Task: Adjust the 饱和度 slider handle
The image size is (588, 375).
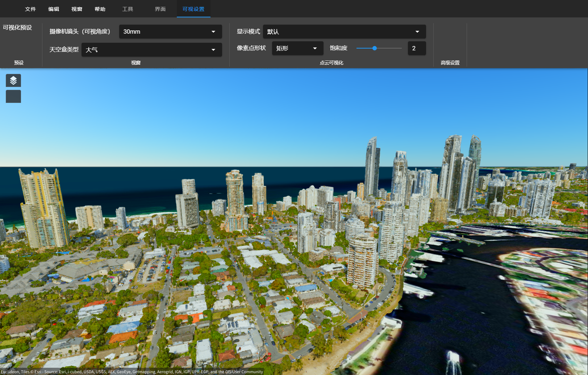Action: (x=375, y=48)
